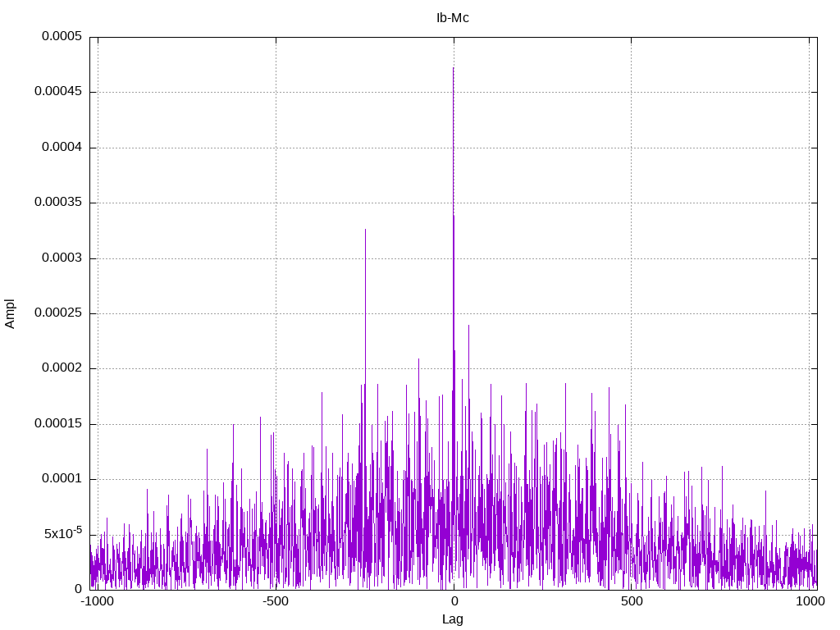
Task: Select the y-axis tick label 0.0002
Action: [x=62, y=368]
